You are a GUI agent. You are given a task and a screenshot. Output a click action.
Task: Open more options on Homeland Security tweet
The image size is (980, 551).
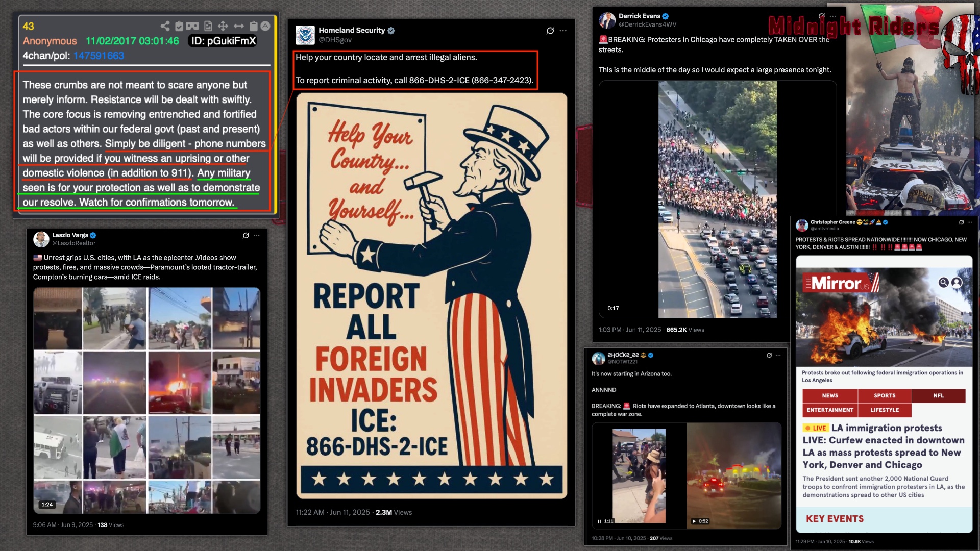pos(563,31)
